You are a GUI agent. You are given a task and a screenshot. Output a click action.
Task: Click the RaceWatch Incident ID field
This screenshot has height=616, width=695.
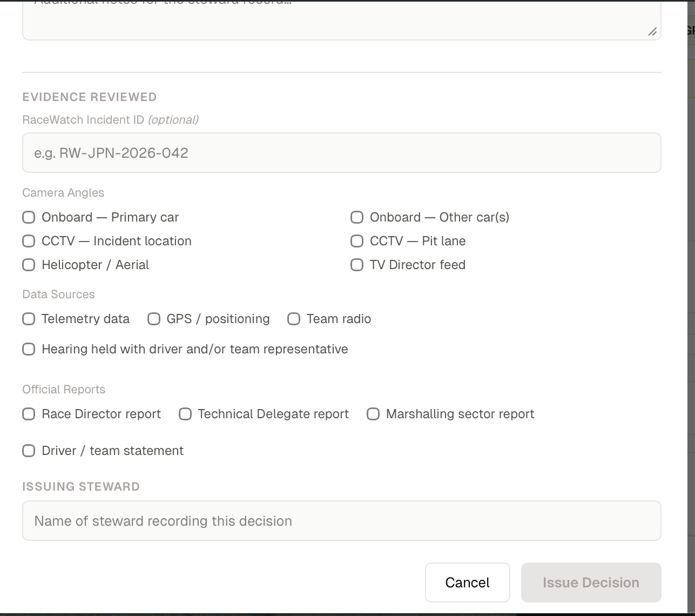pos(341,153)
